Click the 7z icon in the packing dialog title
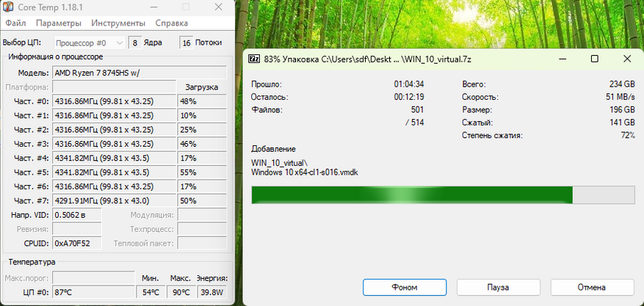 point(254,59)
